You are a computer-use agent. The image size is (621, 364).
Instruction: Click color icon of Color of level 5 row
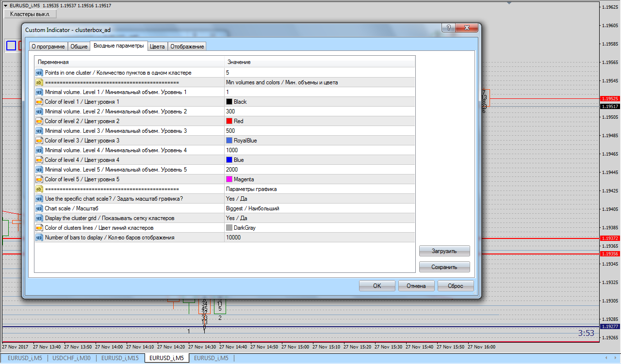(x=39, y=179)
